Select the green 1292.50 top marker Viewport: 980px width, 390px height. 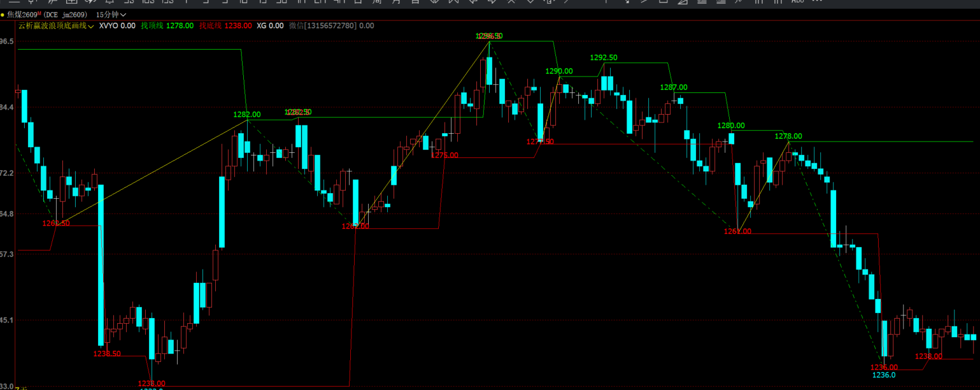pyautogui.click(x=604, y=57)
